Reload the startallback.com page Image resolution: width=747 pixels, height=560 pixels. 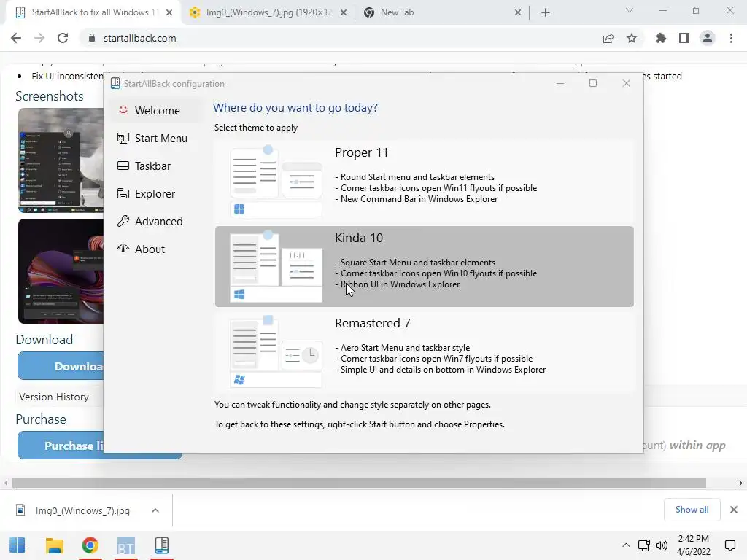point(63,38)
